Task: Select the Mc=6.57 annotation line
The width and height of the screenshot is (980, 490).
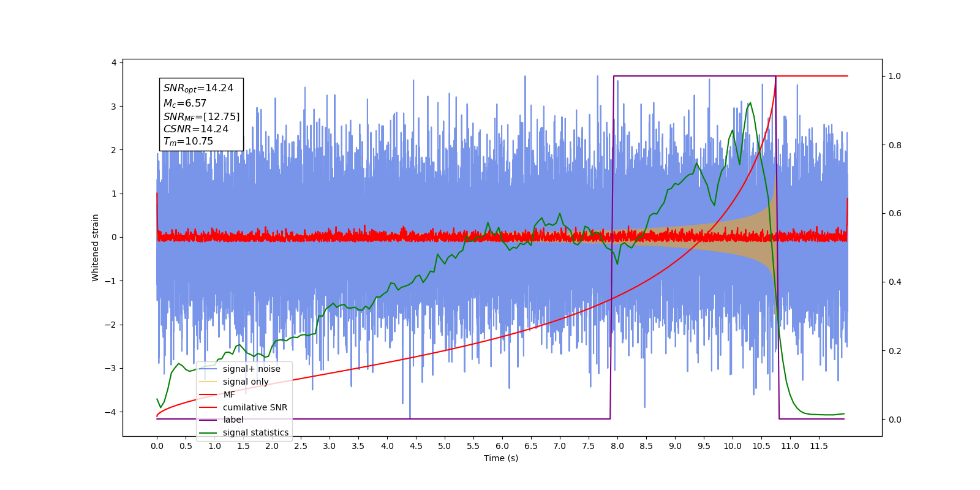Action: (x=185, y=104)
